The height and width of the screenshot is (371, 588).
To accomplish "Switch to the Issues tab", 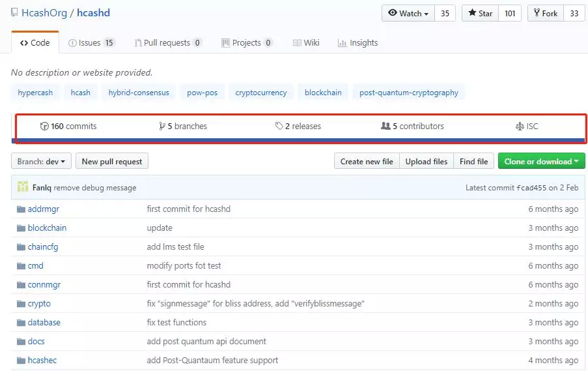I will [91, 43].
